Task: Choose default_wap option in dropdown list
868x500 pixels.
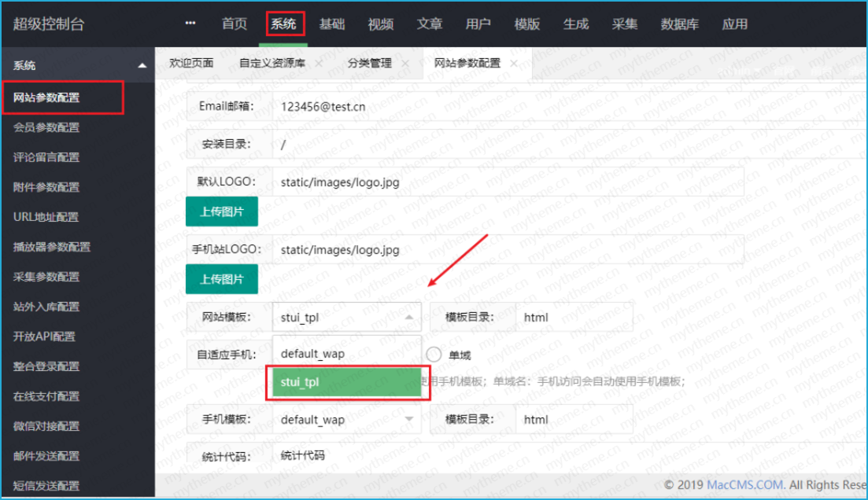Action: pyautogui.click(x=346, y=354)
